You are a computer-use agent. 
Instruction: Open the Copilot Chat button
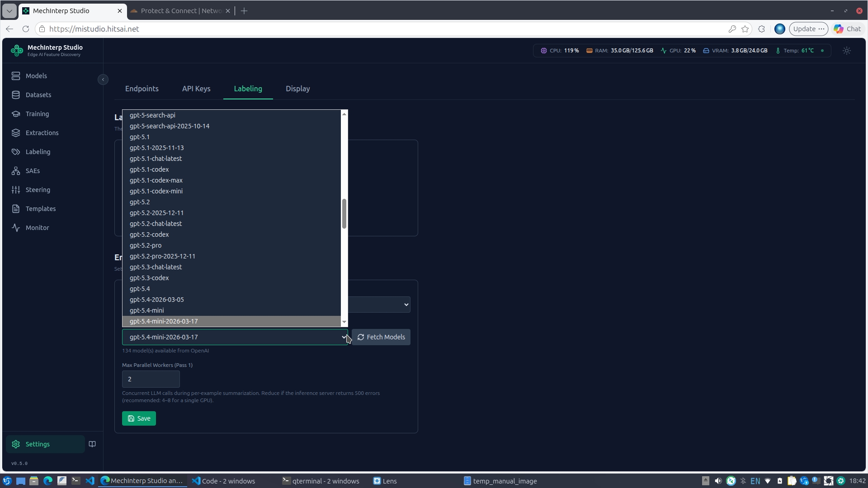point(848,29)
